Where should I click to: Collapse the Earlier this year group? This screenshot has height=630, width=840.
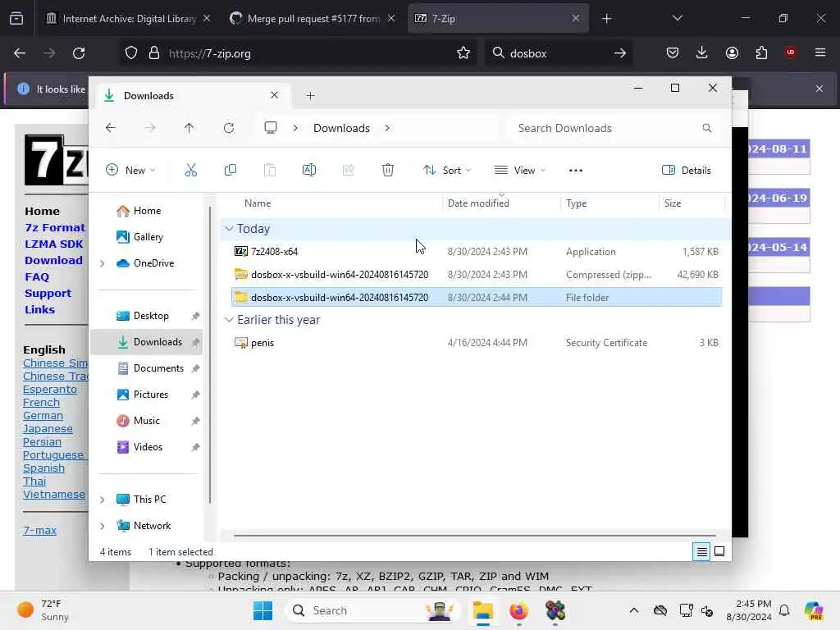tap(230, 320)
